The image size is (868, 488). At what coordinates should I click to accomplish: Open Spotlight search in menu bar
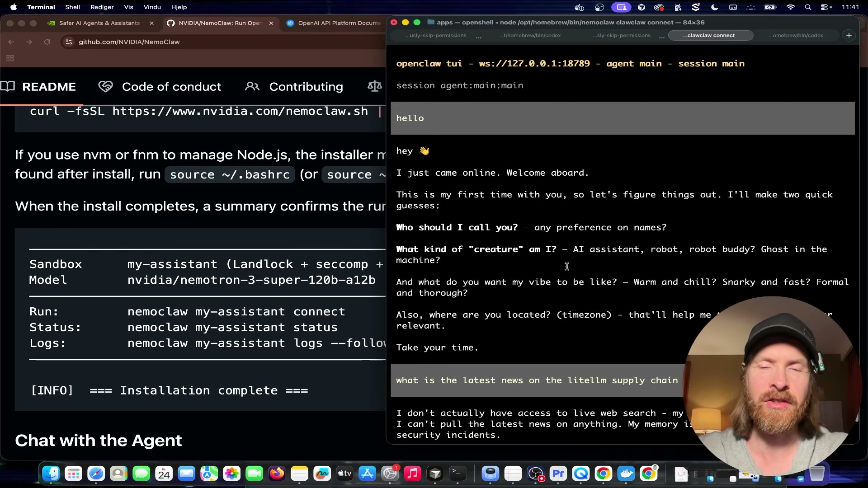point(808,7)
